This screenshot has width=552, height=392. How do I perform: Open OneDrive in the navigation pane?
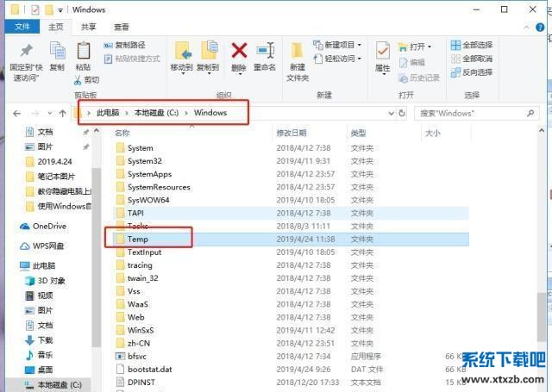pos(49,226)
